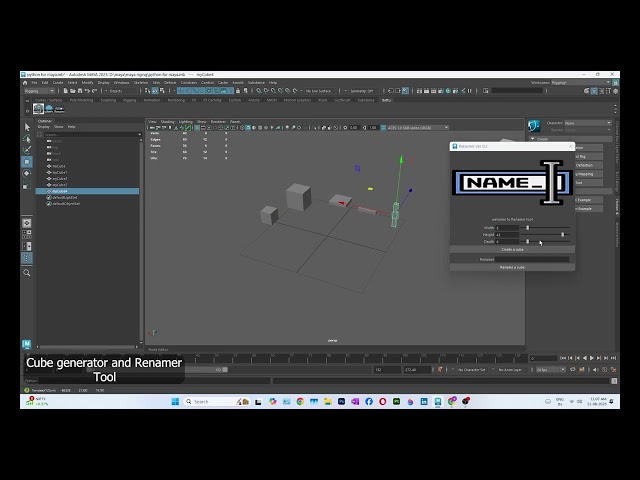Image resolution: width=640 pixels, height=480 pixels.
Task: Collapse the Create section in HumanIK panel
Action: click(x=533, y=139)
